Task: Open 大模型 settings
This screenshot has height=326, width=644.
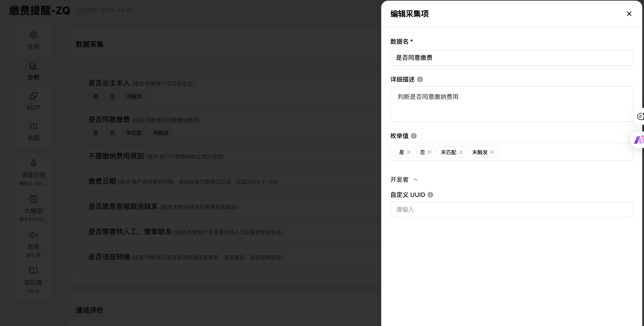Action: 34,208
